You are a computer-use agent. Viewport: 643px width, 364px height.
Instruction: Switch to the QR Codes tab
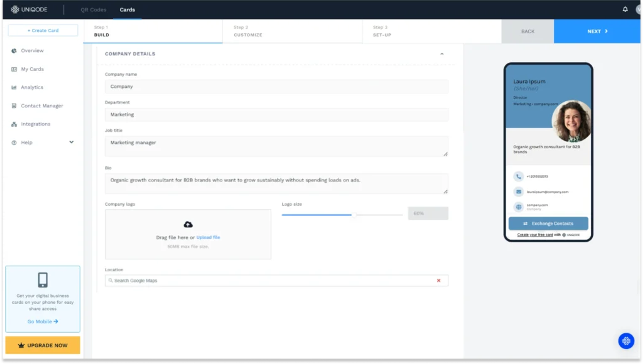[x=93, y=10]
